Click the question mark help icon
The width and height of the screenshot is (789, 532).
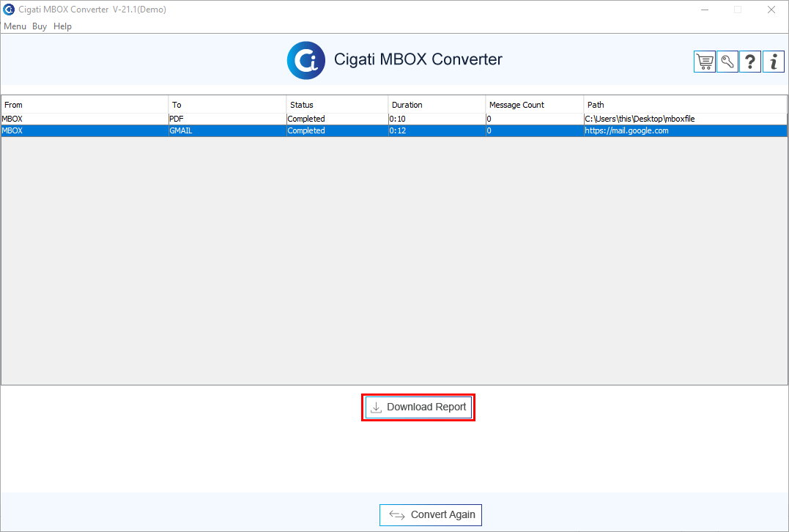coord(750,62)
